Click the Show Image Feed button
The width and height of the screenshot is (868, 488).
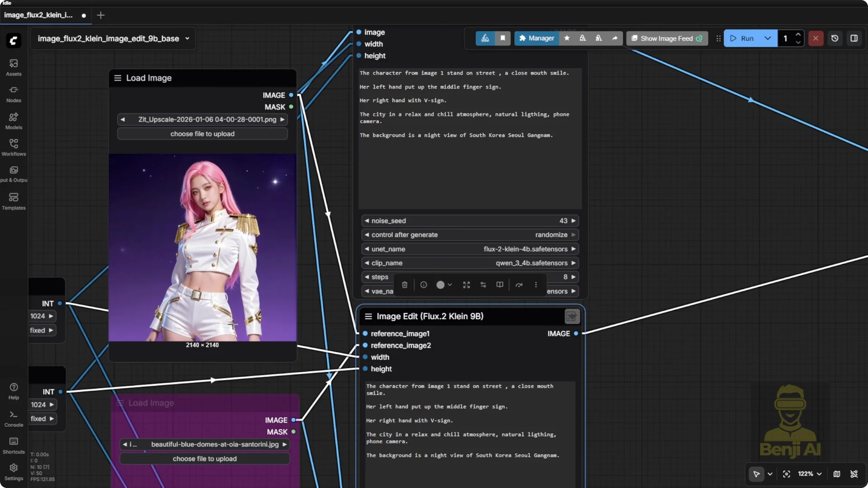666,38
